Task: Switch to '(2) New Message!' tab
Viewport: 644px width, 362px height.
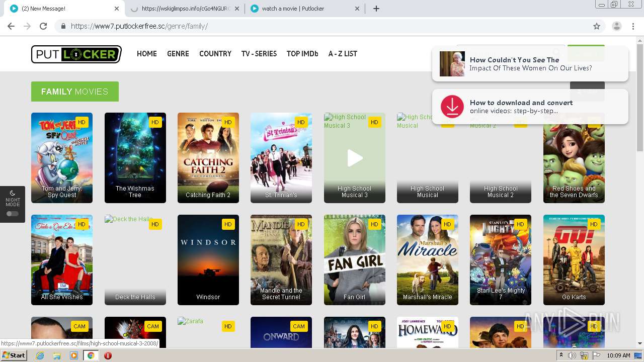Action: point(64,9)
